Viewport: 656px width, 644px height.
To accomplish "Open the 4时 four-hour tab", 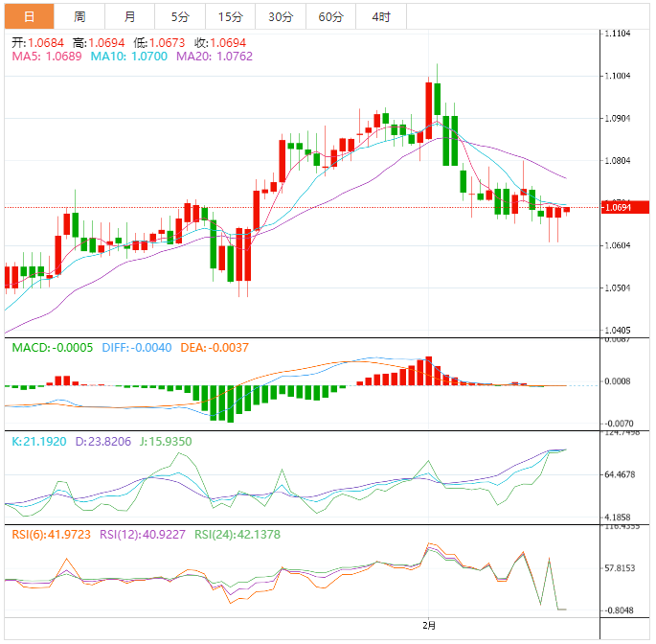I will (380, 16).
